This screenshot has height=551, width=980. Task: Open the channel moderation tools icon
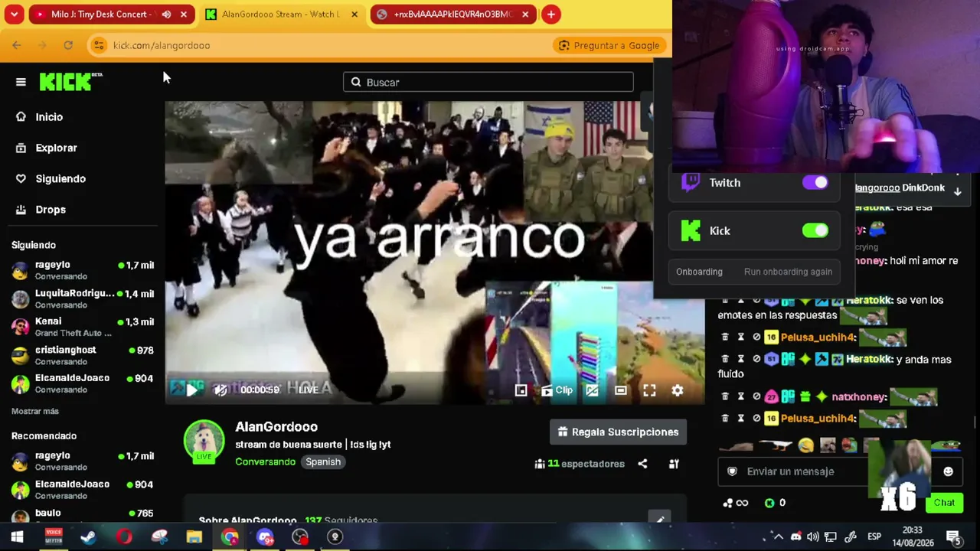click(x=674, y=464)
